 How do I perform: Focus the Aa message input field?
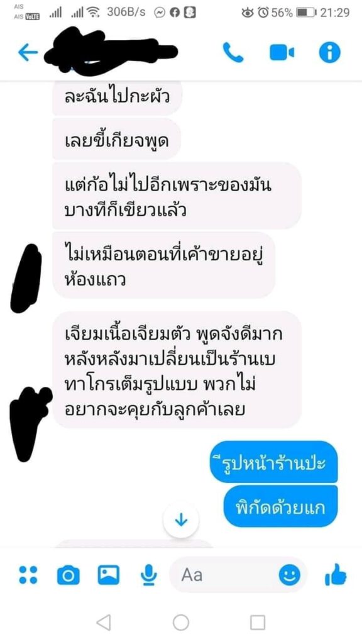pyautogui.click(x=238, y=575)
